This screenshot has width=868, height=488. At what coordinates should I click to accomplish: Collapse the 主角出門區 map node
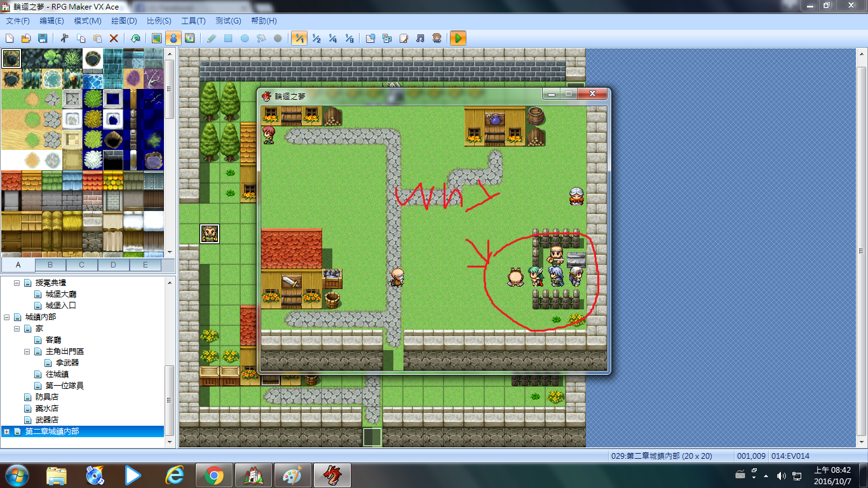[x=27, y=351]
